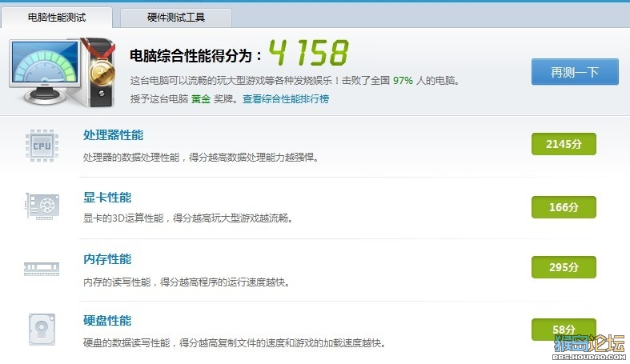Click the 显卡的3D运算性能 description text
Viewport: 630px width, 364px height.
point(187,218)
